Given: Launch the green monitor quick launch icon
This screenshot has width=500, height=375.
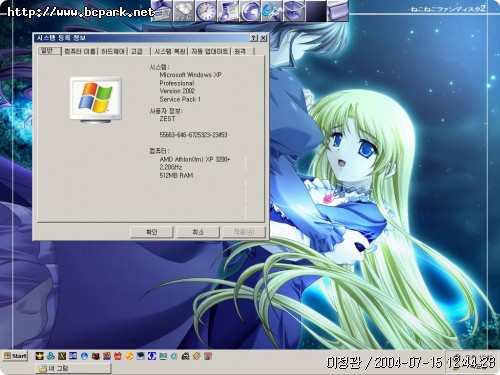Looking at the screenshot, I should pos(163,356).
